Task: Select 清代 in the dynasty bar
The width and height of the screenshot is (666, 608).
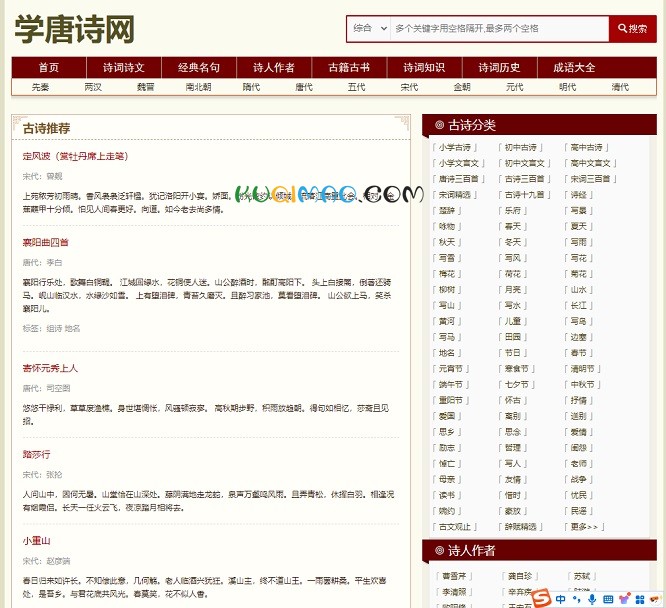Action: click(x=620, y=87)
